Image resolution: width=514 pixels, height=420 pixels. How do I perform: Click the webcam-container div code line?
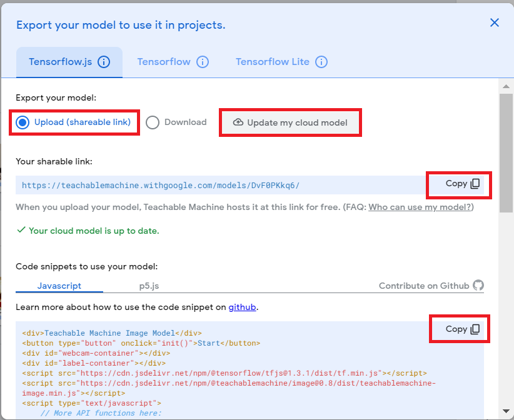coord(96,353)
